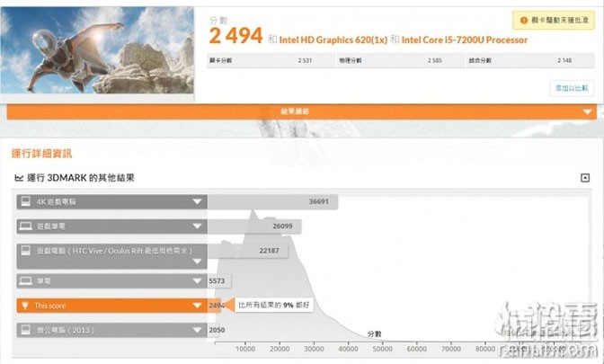
Task: Expand the laptop 5573 row dropdown arrow
Action: coord(197,281)
